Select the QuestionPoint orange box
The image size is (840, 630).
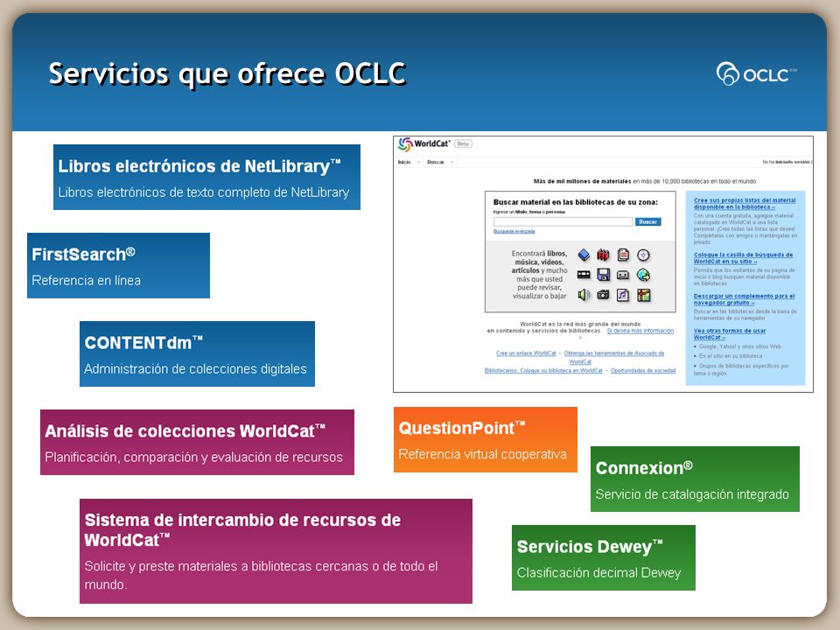(x=486, y=440)
